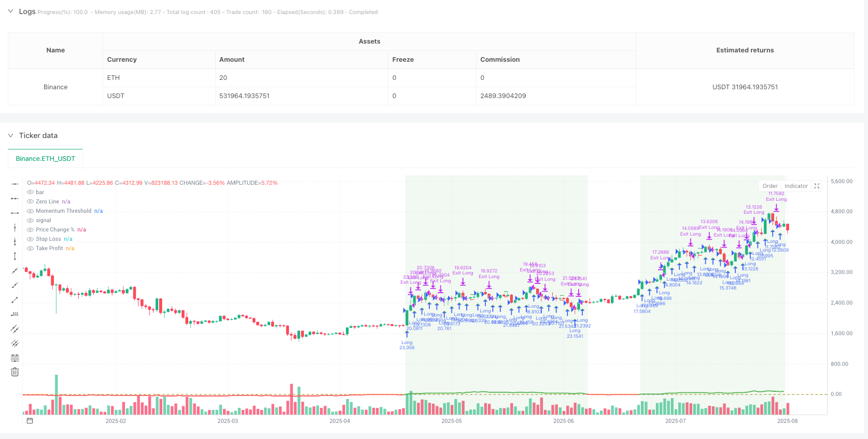Click the Assets column header
Viewport: 868px width, 439px height.
[370, 42]
